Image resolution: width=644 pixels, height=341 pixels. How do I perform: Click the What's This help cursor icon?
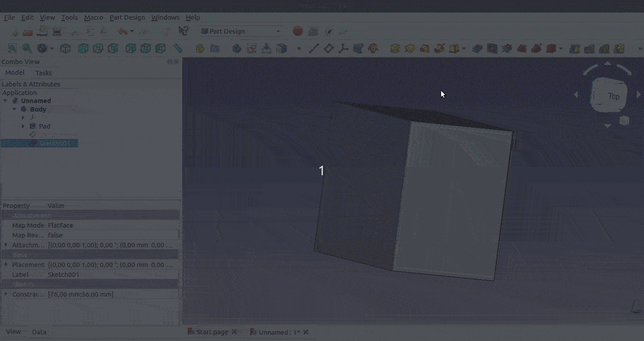coord(183,31)
